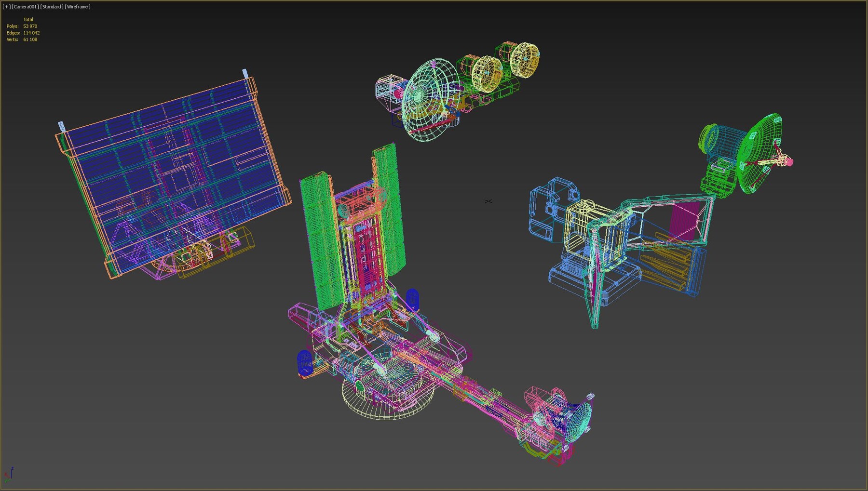Image resolution: width=868 pixels, height=491 pixels.
Task: Expand viewport options via the plus label
Action: click(x=5, y=7)
